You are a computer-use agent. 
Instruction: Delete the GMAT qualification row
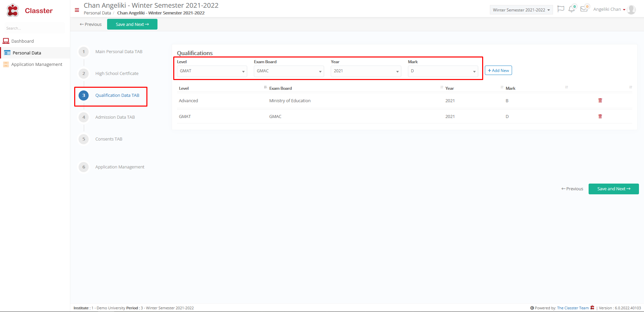coord(600,116)
